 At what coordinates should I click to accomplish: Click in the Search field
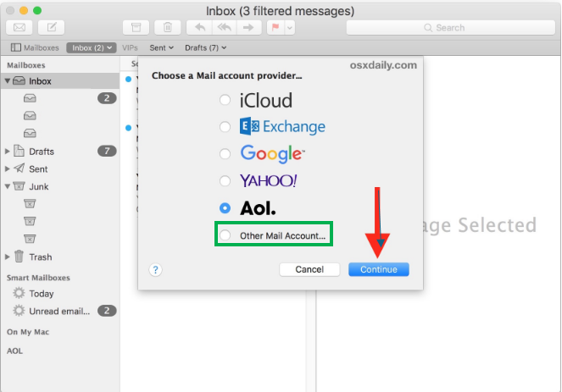pos(451,28)
